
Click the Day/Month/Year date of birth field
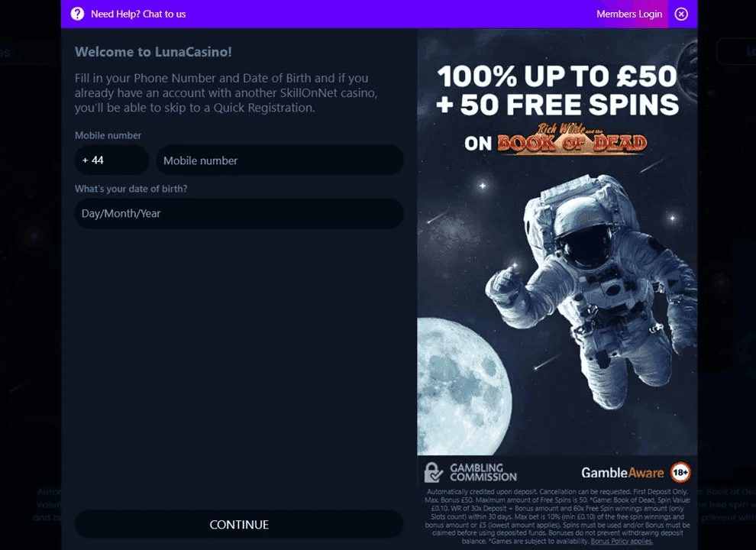tap(239, 213)
